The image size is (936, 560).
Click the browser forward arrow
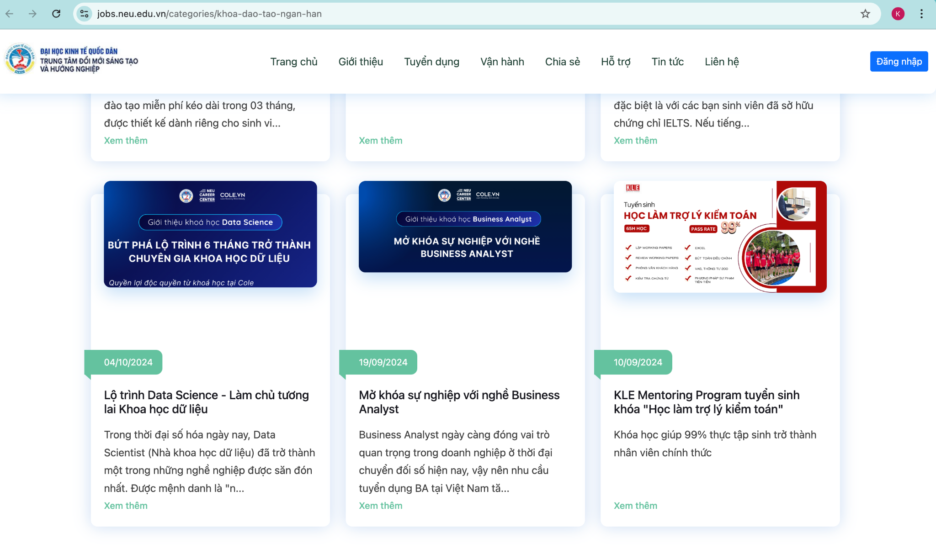[x=32, y=14]
